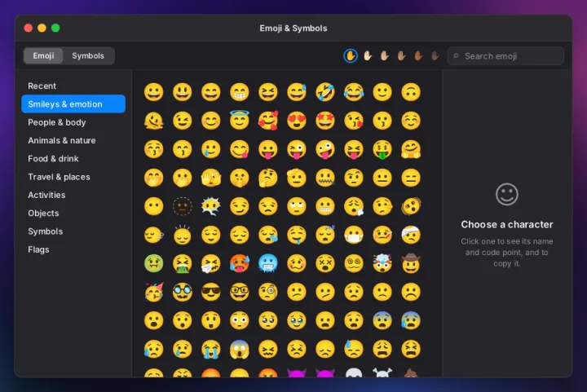Pick the medium skin tone hand

401,55
